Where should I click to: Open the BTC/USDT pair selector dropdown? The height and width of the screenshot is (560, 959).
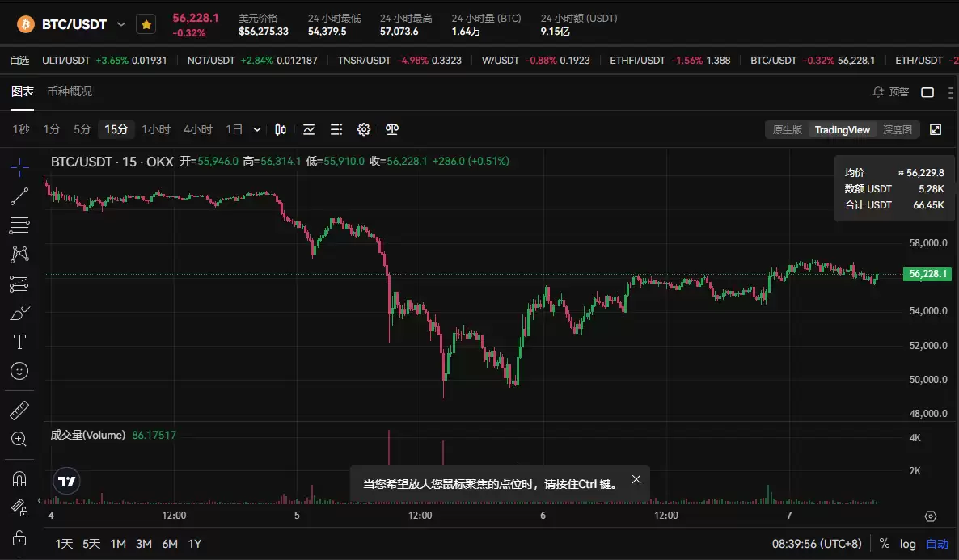click(x=121, y=25)
